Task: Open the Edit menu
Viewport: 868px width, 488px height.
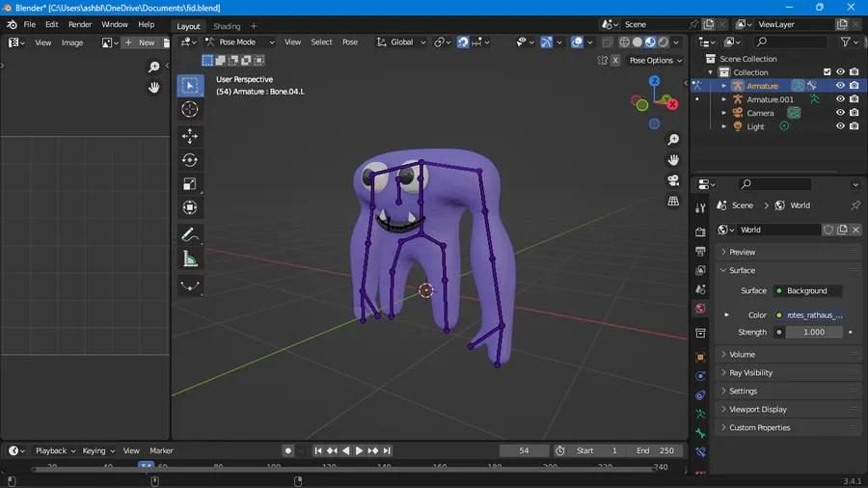Action: 51,24
